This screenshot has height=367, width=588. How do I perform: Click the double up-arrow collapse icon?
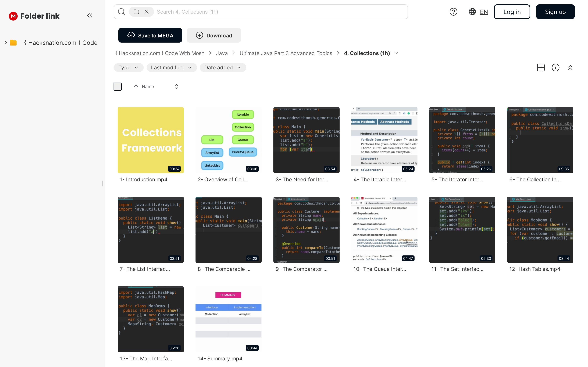tap(570, 68)
